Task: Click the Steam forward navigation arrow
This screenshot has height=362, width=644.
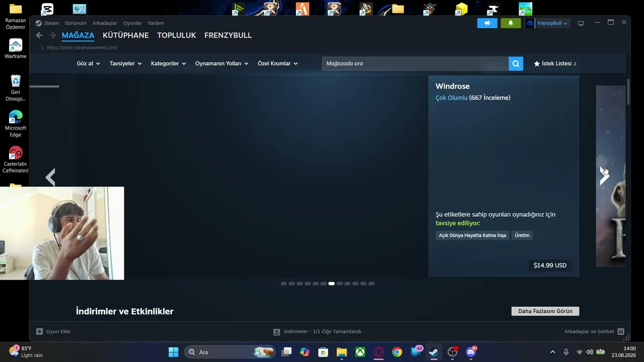Action: (52, 35)
